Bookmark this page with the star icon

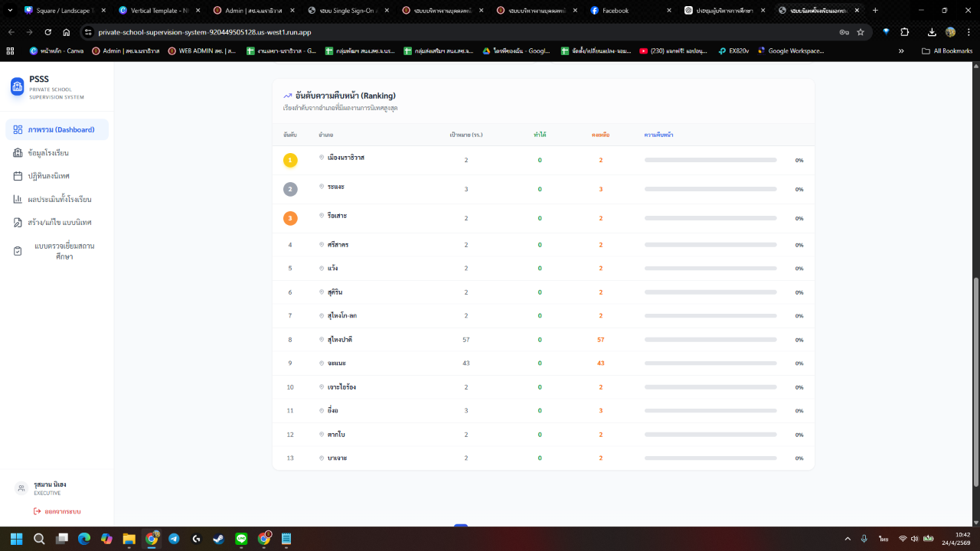pyautogui.click(x=861, y=32)
